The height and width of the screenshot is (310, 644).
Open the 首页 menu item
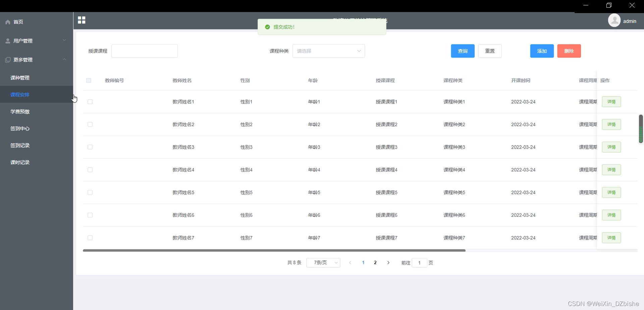point(37,22)
